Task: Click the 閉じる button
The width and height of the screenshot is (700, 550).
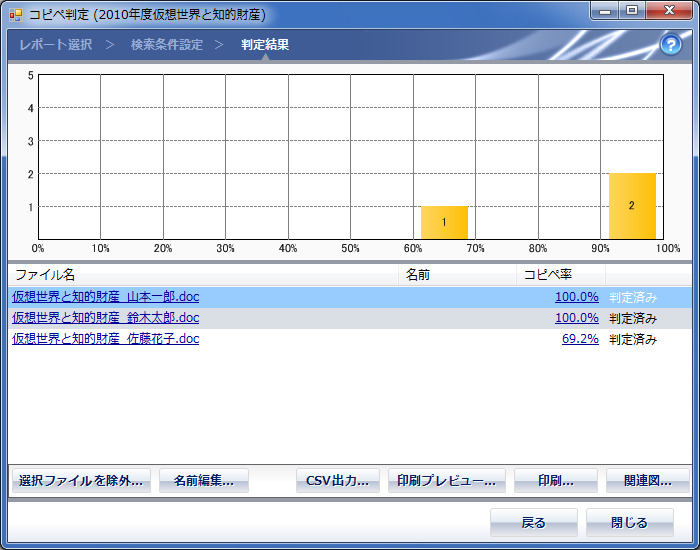Action: tap(629, 522)
